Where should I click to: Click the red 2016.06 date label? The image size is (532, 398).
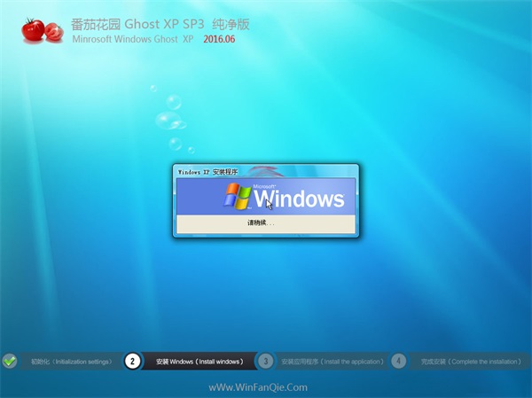[220, 40]
